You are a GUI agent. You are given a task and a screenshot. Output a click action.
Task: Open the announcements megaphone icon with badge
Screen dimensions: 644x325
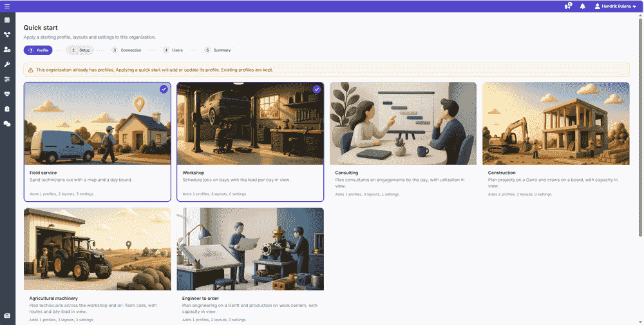tap(568, 6)
